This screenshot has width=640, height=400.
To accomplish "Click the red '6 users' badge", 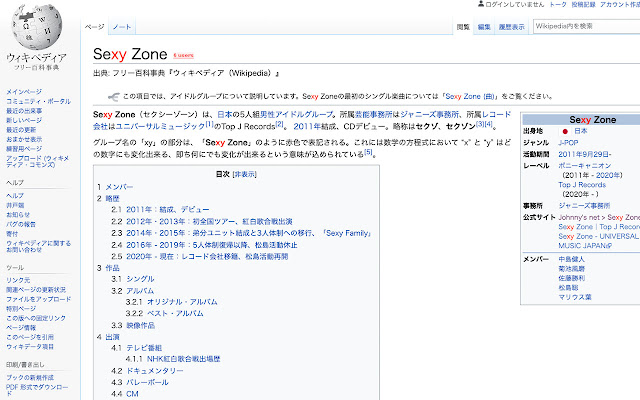I will 183,55.
